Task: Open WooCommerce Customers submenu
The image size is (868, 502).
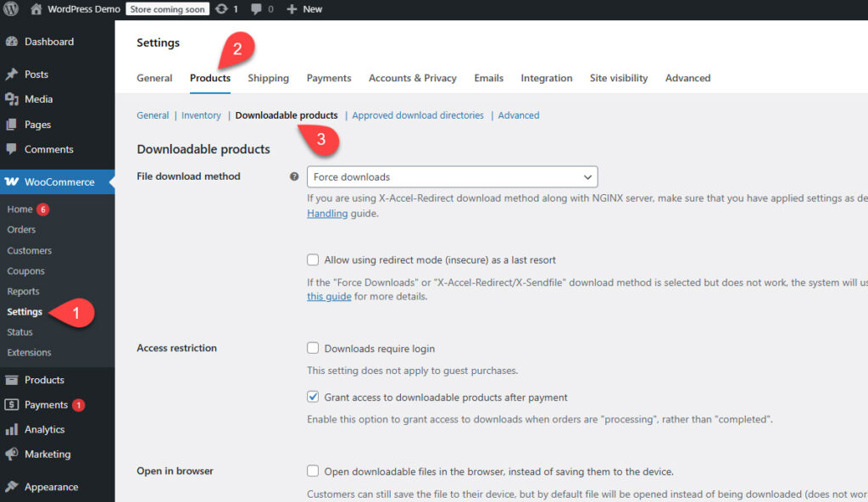Action: coord(30,250)
